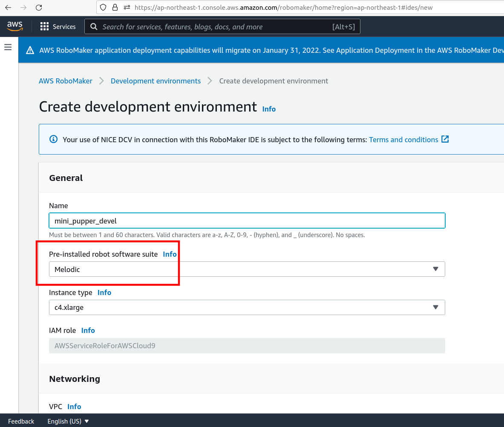Click the General section heading

[x=66, y=178]
